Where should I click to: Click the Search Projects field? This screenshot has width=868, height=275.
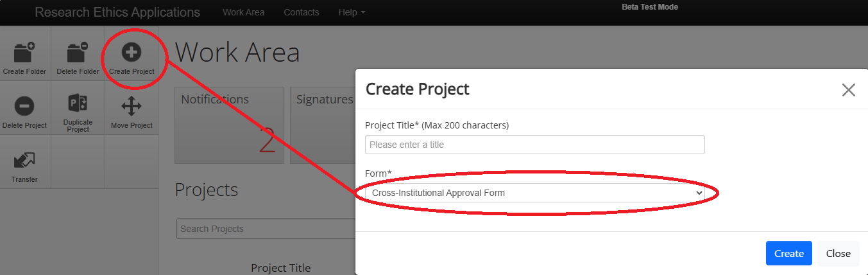tap(266, 229)
